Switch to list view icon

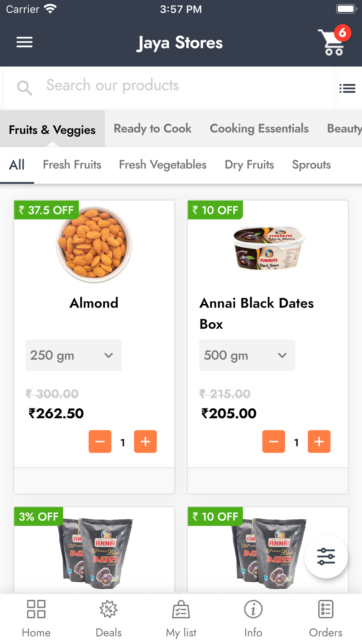pyautogui.click(x=347, y=88)
